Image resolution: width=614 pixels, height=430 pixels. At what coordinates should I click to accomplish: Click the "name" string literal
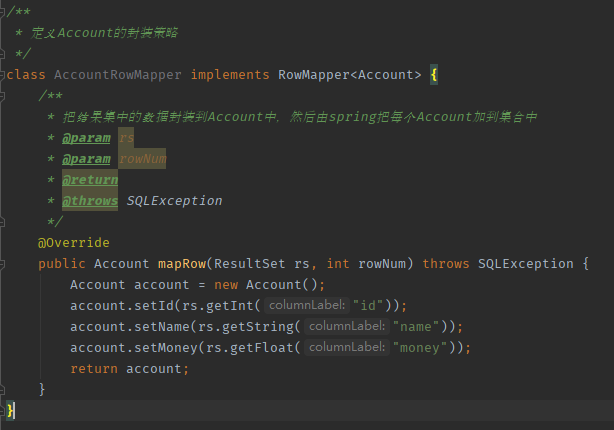pyautogui.click(x=416, y=327)
